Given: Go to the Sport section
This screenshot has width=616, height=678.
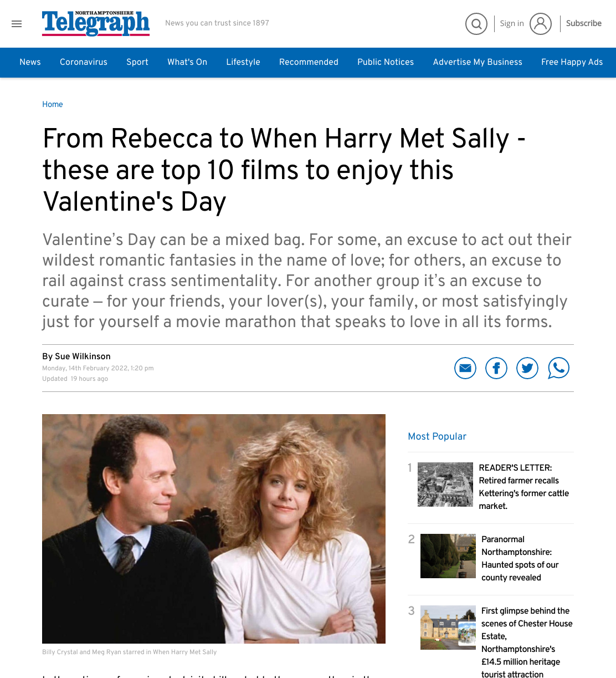Looking at the screenshot, I should pos(137,62).
